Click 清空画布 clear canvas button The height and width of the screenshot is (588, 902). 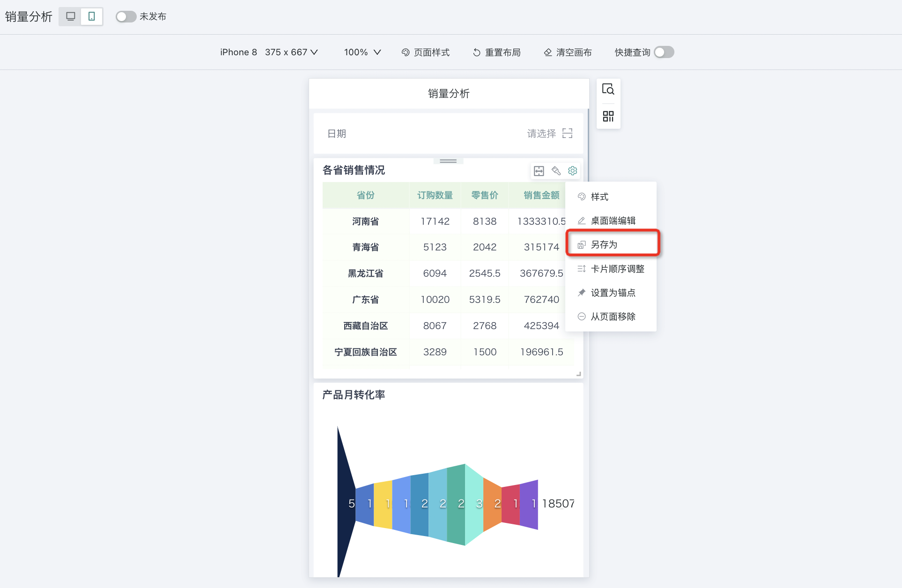click(568, 52)
